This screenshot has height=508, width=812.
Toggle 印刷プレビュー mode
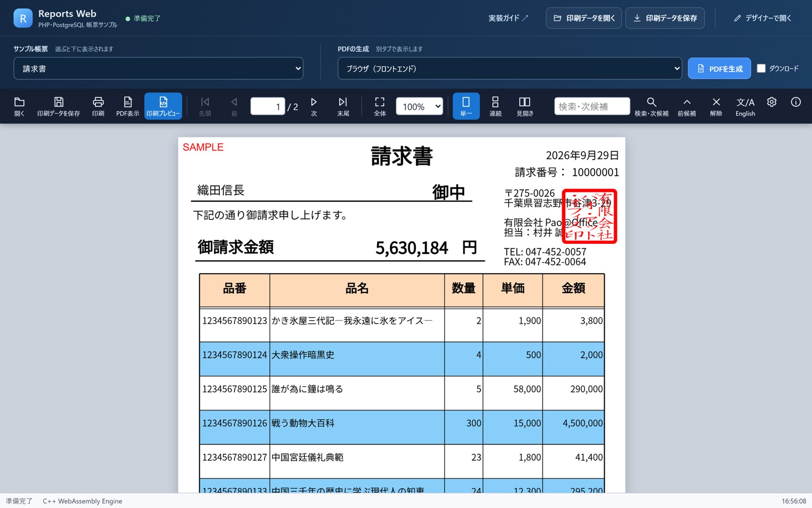[163, 106]
